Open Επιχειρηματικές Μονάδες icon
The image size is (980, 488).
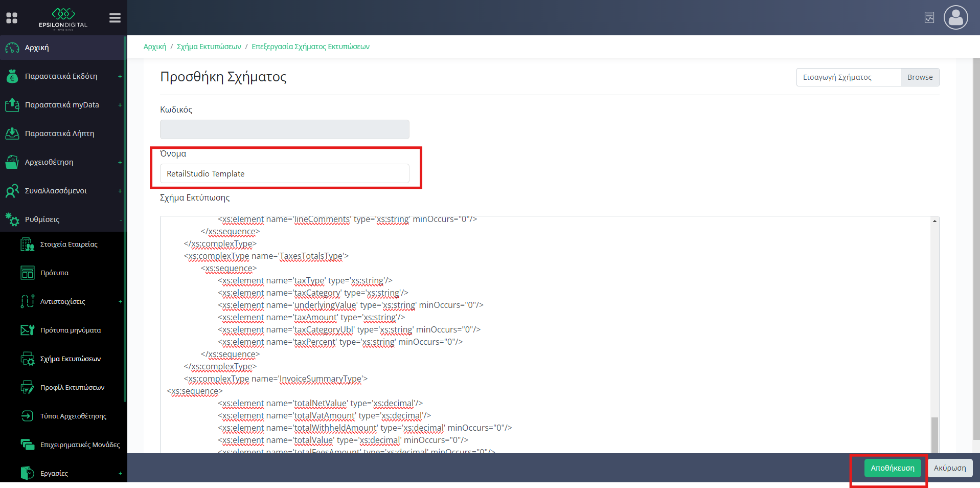coord(27,445)
